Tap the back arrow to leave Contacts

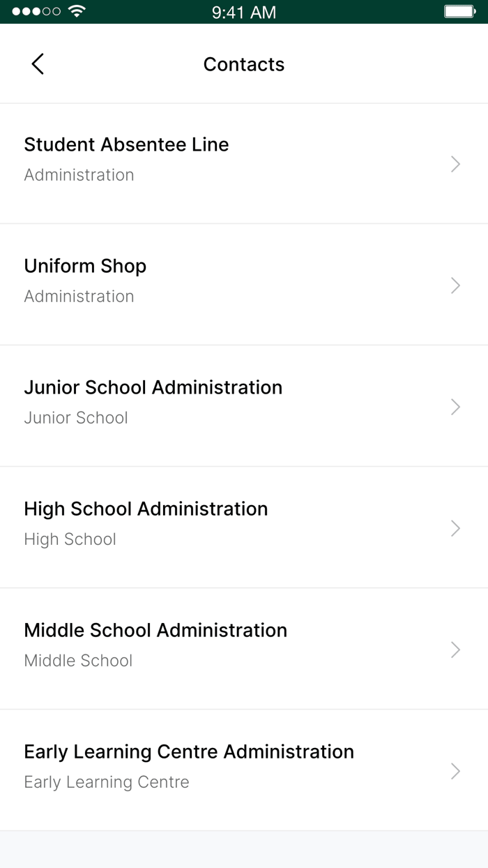37,63
